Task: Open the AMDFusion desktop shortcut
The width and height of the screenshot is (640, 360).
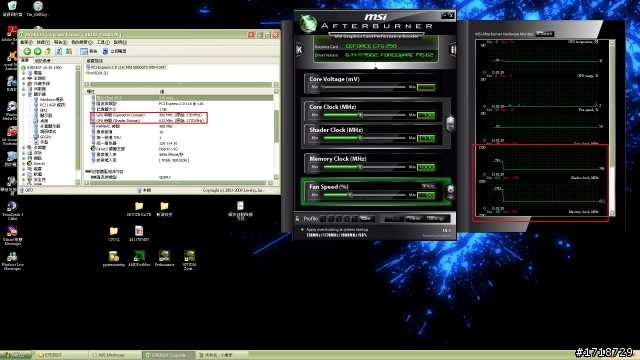Action: click(x=139, y=259)
